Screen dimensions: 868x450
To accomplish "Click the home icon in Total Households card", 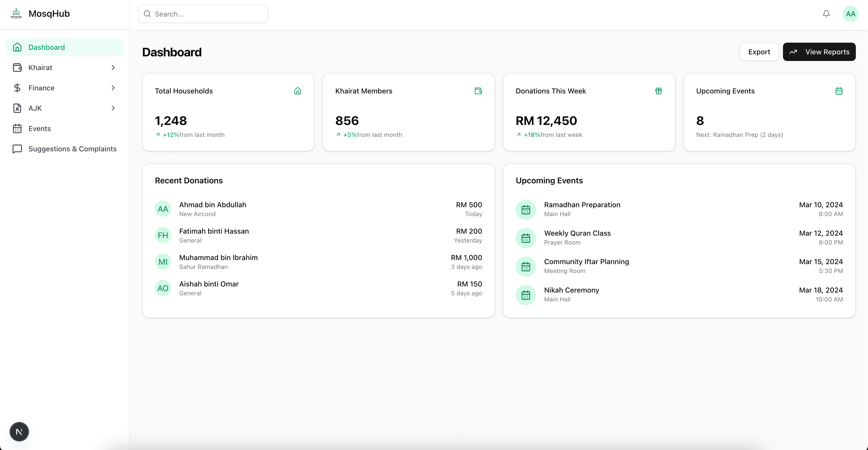I will [297, 91].
